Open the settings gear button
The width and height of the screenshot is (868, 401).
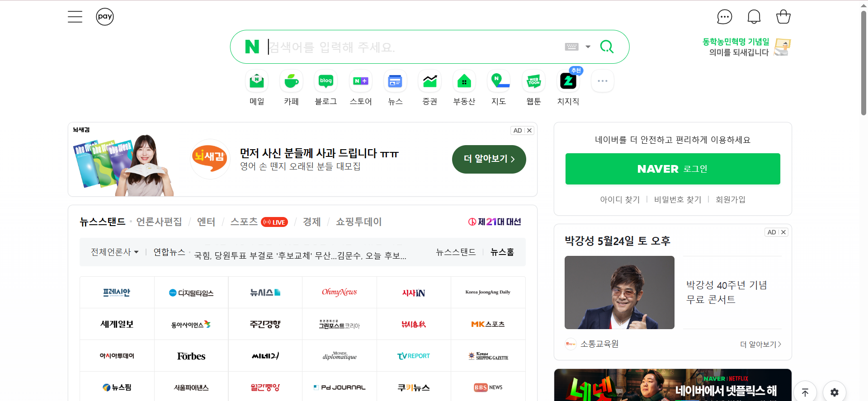pyautogui.click(x=835, y=392)
